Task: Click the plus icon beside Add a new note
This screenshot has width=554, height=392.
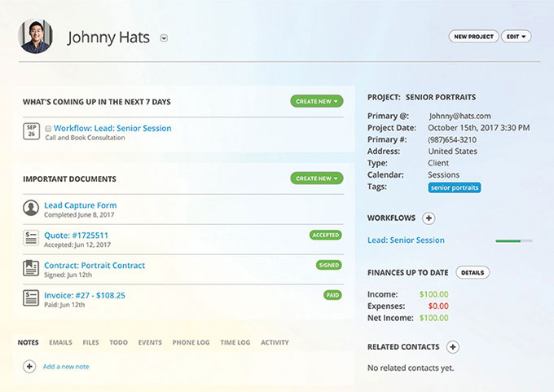Action: (x=29, y=367)
